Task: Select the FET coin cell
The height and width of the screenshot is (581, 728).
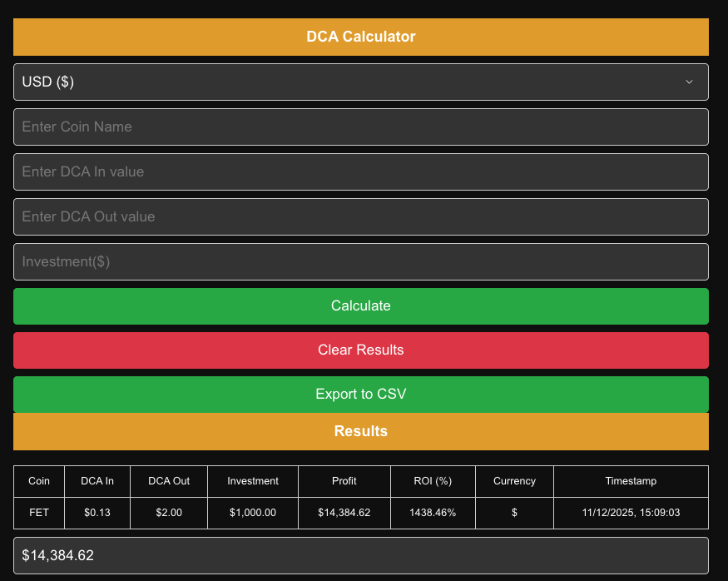Action: (39, 513)
